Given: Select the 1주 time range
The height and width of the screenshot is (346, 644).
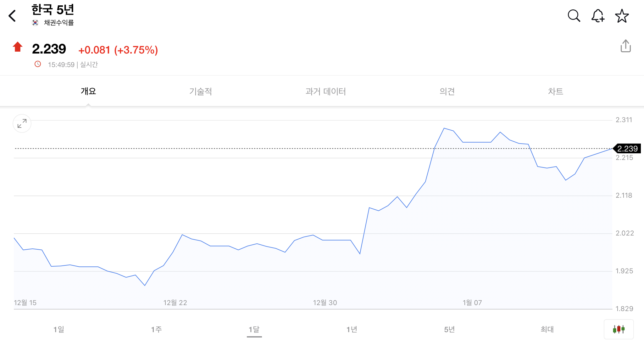Looking at the screenshot, I should pyautogui.click(x=157, y=329).
